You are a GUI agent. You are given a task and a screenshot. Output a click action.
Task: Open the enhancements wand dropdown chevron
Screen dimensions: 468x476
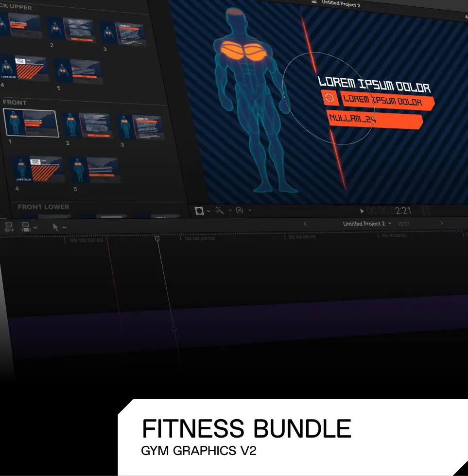229,211
